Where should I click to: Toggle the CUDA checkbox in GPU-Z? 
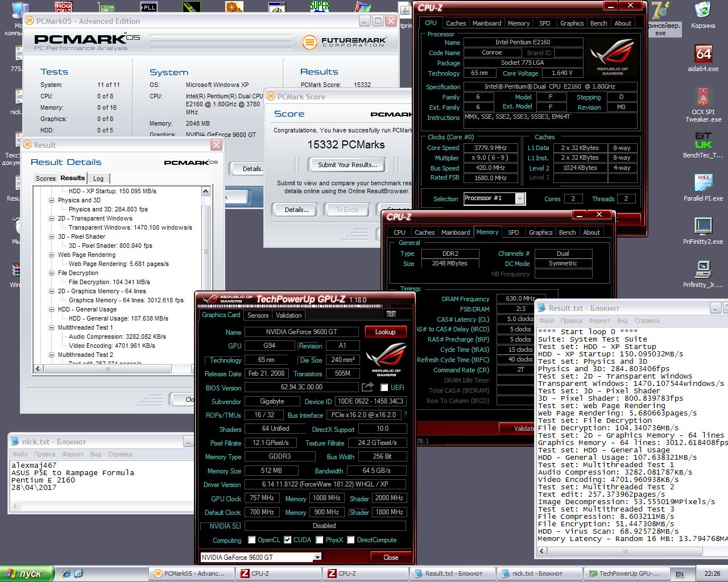click(288, 540)
